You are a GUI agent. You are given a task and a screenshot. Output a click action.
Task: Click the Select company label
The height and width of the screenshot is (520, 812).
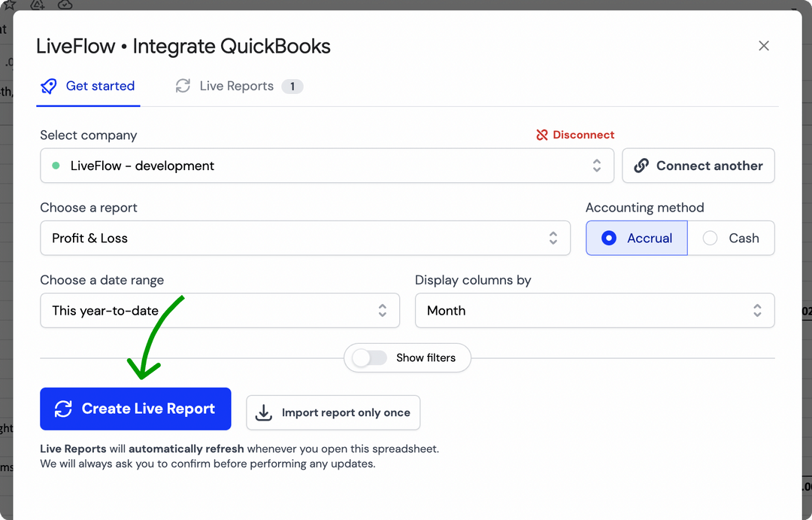tap(89, 135)
